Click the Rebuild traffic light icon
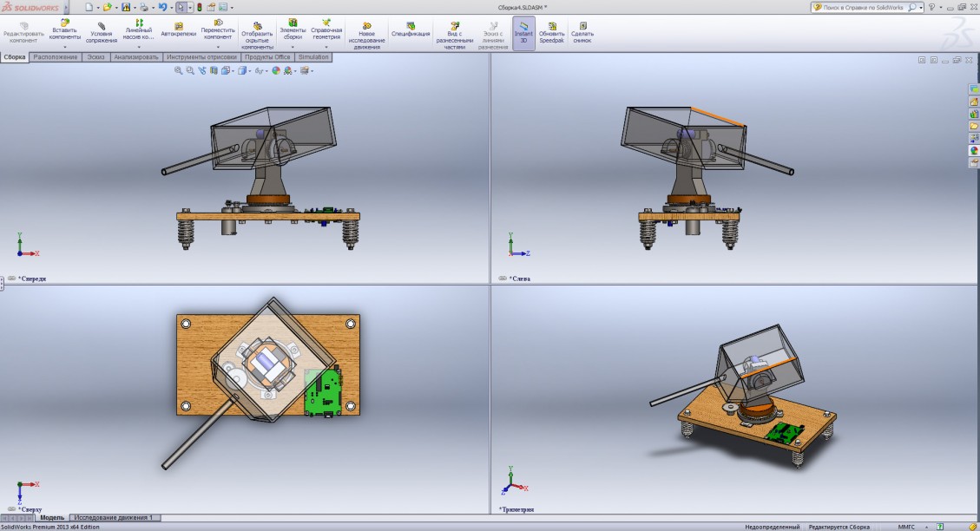Screen dimensions: 980x531 200,8
